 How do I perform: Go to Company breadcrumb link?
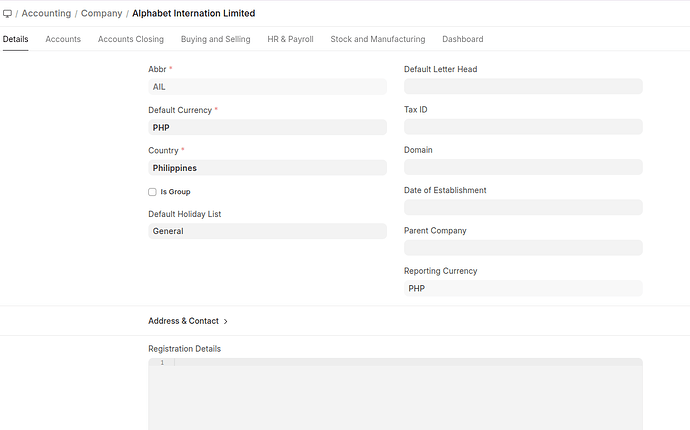(101, 14)
